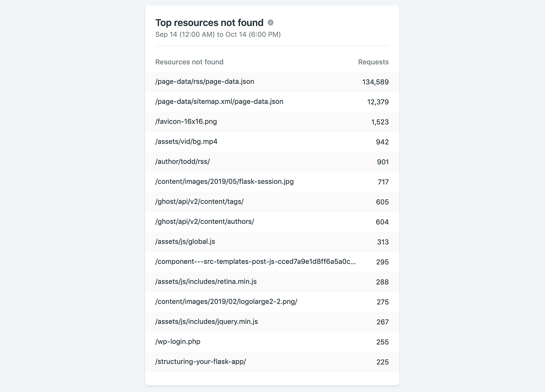545x392 pixels.
Task: Select the flask-session.jpg image resource row
Action: point(225,181)
